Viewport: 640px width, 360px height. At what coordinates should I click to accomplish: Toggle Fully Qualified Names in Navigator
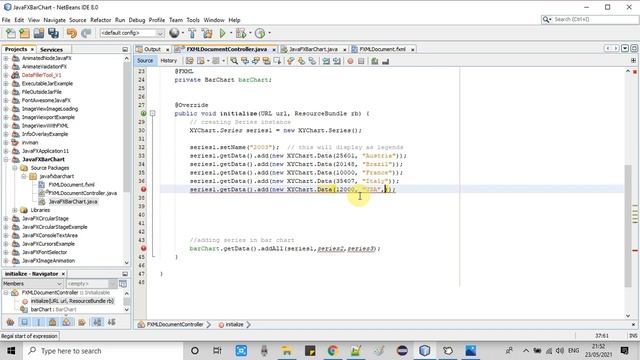coord(82,322)
